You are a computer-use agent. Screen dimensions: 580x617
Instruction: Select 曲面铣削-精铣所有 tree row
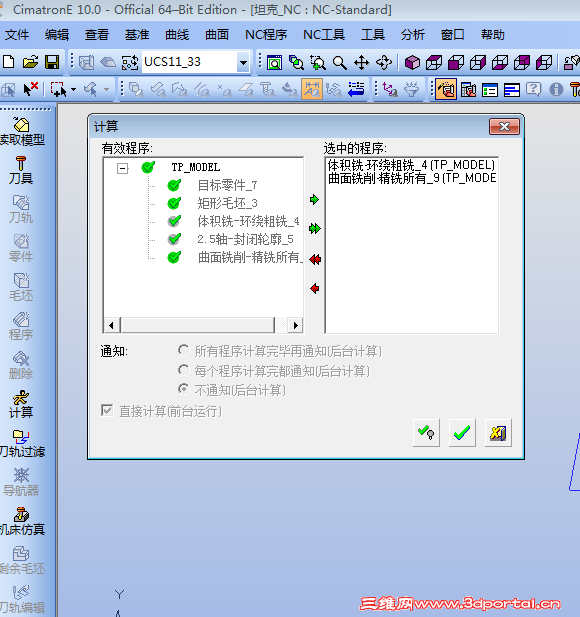point(250,257)
